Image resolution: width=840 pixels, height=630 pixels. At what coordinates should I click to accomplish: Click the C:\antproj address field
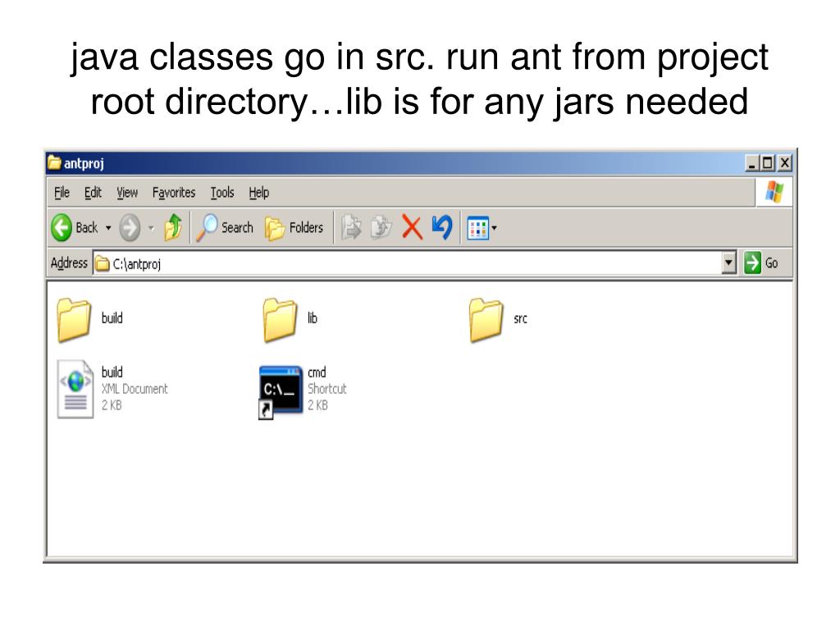coord(407,263)
